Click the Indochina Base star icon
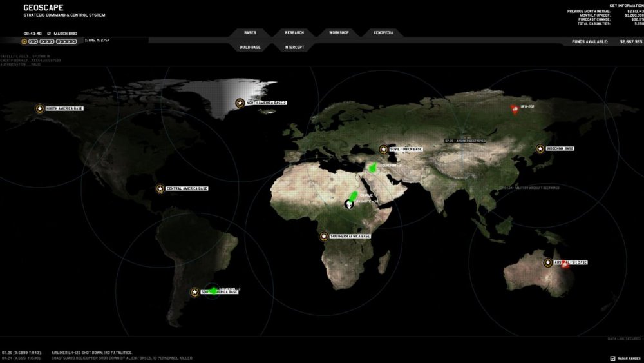 coord(540,149)
